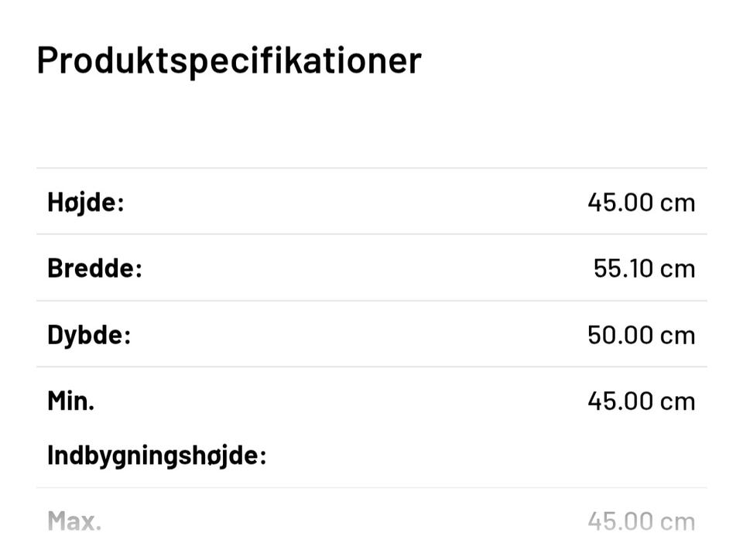Select the 'cm' unit in Min. row
The width and height of the screenshot is (743, 560).
[x=678, y=401]
